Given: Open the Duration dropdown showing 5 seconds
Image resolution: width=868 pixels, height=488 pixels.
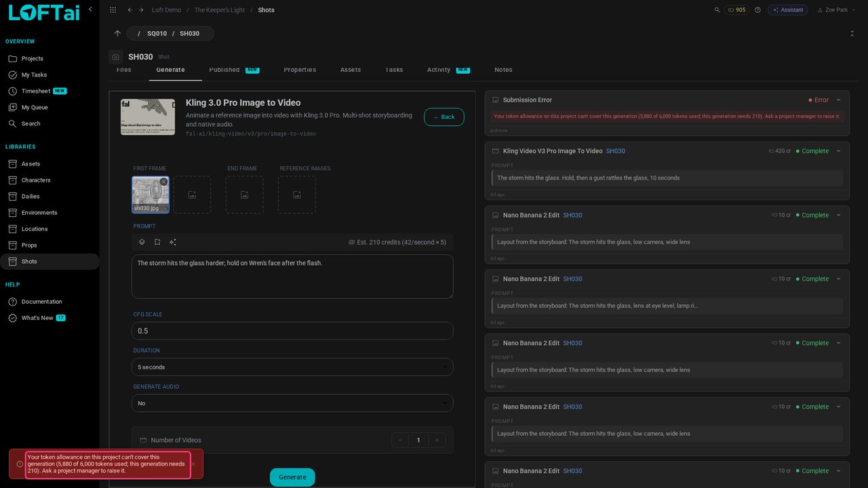Looking at the screenshot, I should [292, 367].
